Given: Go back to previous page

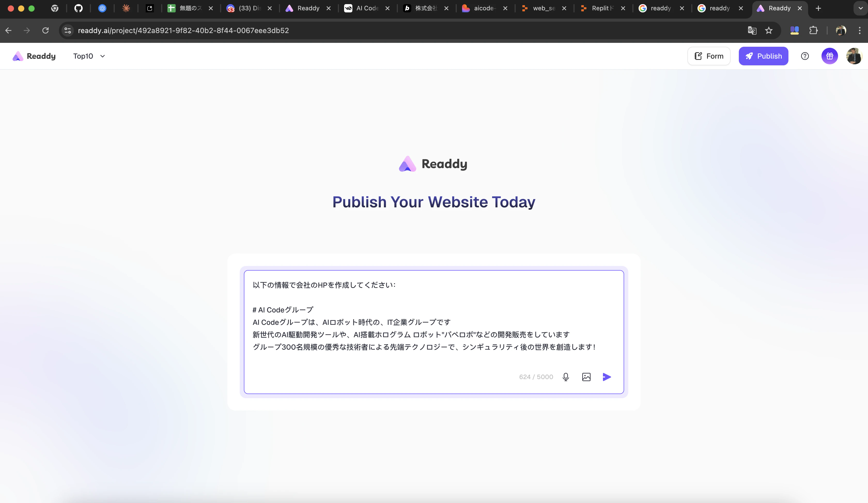Looking at the screenshot, I should (9, 31).
